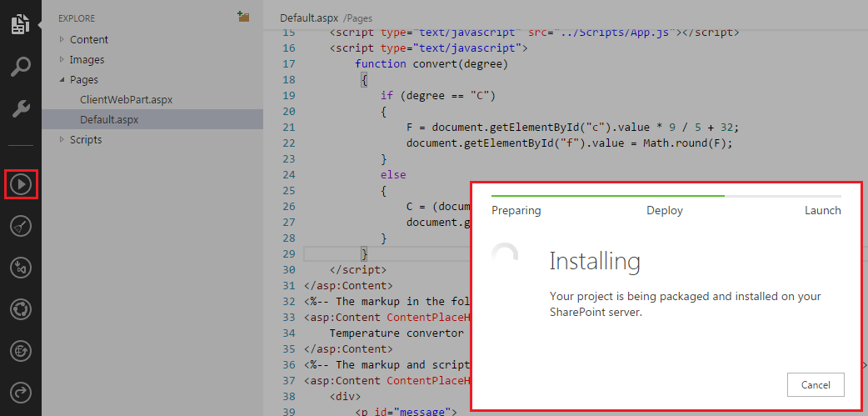Click the 'Temperature convertor' text line

(396, 333)
